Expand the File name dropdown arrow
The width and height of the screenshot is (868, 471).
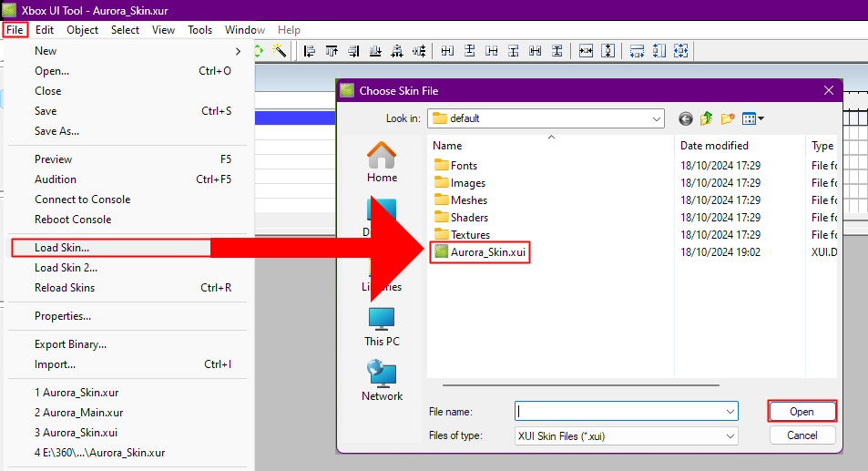coord(730,411)
